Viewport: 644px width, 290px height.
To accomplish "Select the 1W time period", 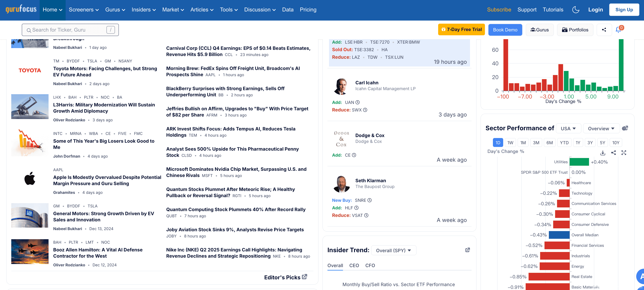I will click(x=510, y=143).
